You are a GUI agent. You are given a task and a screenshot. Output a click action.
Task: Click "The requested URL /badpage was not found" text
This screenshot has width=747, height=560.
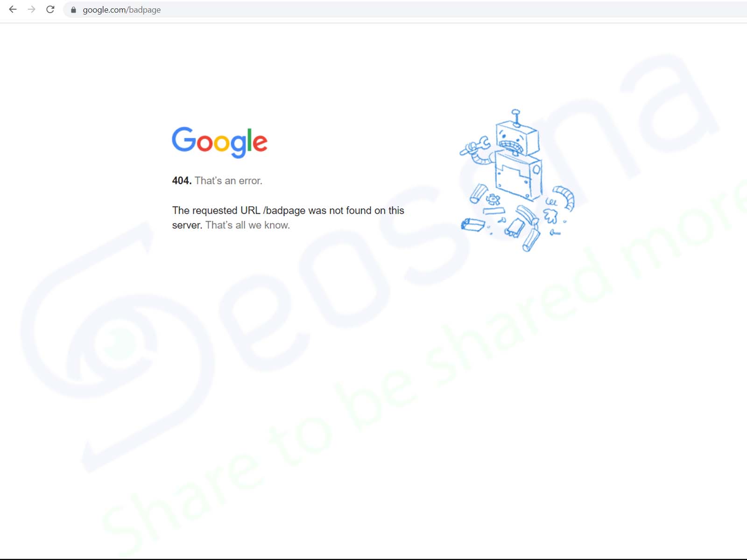(x=272, y=210)
